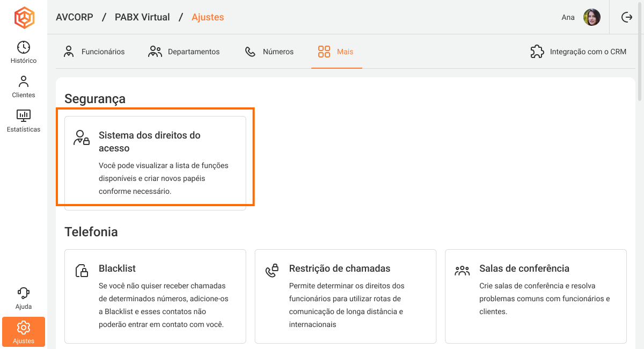Viewport: 644px width, 349px height.
Task: Open the Clientes sidebar icon
Action: [x=24, y=86]
